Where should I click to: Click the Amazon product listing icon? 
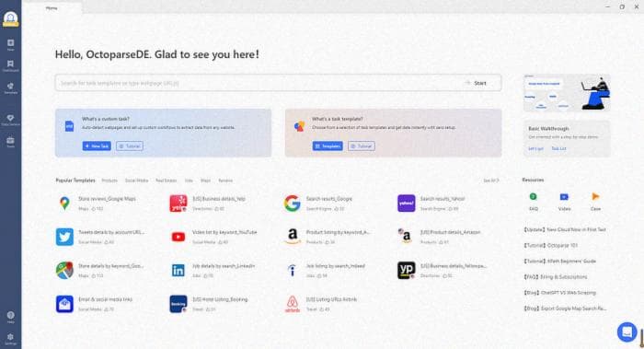[293, 237]
